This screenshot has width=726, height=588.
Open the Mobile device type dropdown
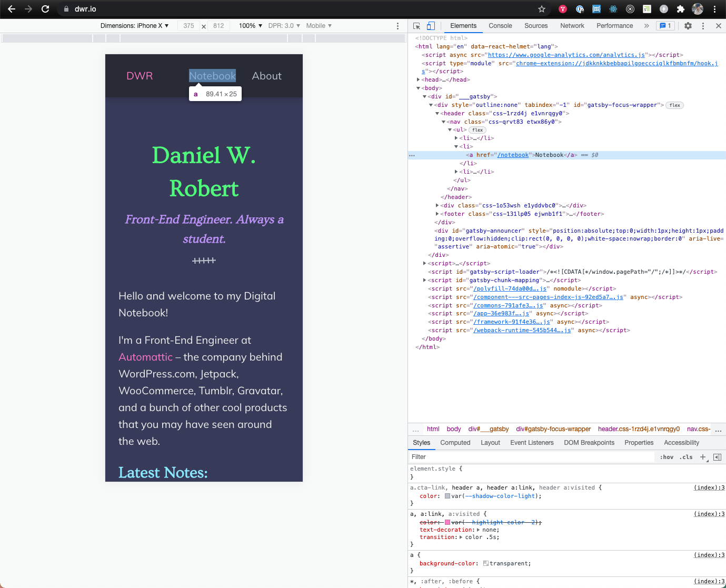(x=319, y=26)
